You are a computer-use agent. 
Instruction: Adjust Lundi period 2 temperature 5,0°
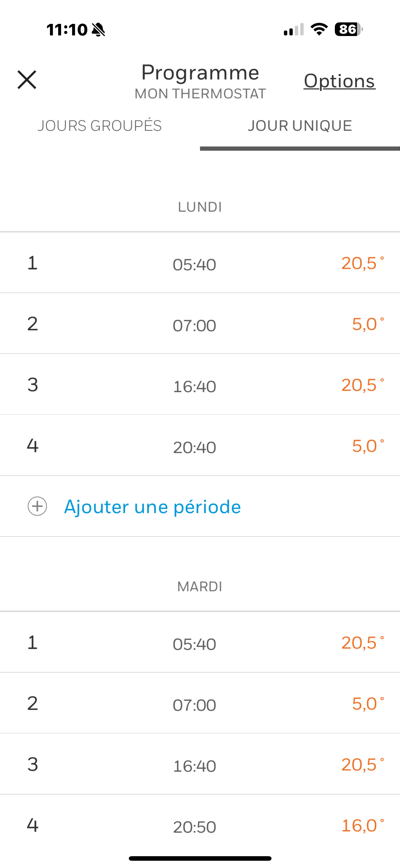[x=368, y=324]
